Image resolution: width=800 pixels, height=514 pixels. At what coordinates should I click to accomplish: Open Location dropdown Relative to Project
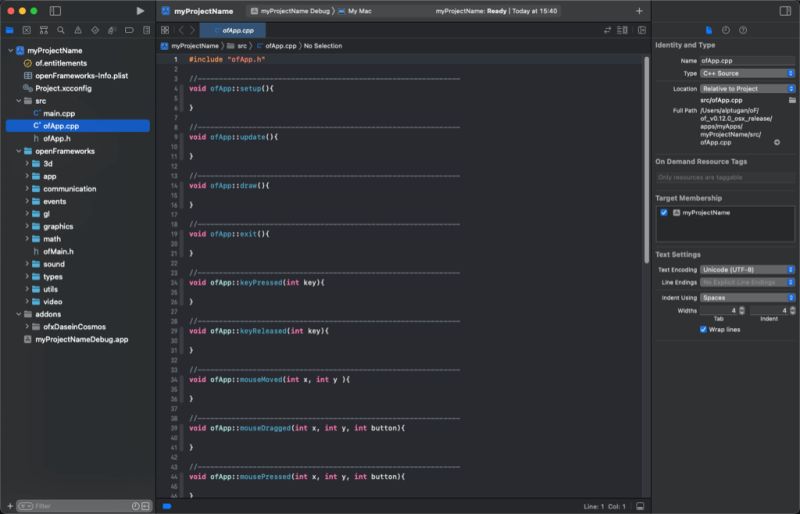point(747,89)
